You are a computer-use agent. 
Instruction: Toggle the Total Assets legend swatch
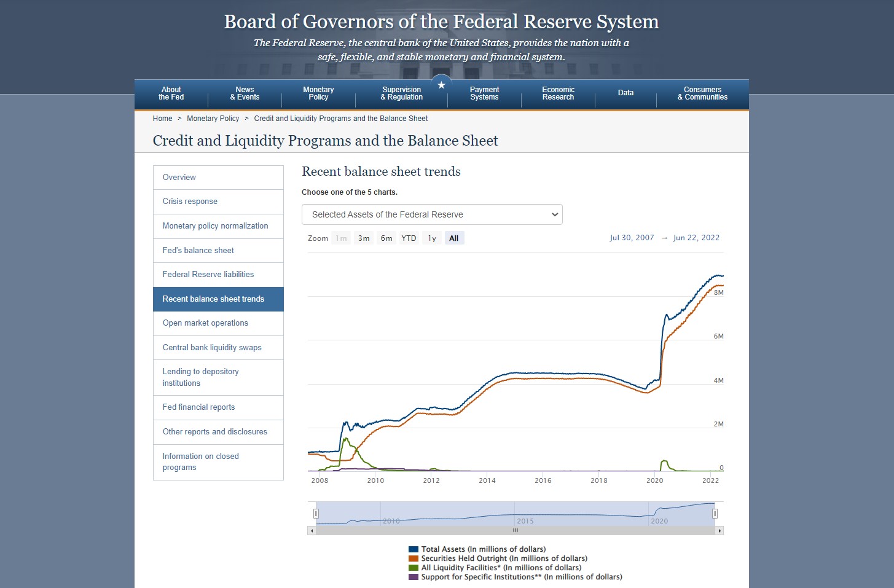coord(414,549)
